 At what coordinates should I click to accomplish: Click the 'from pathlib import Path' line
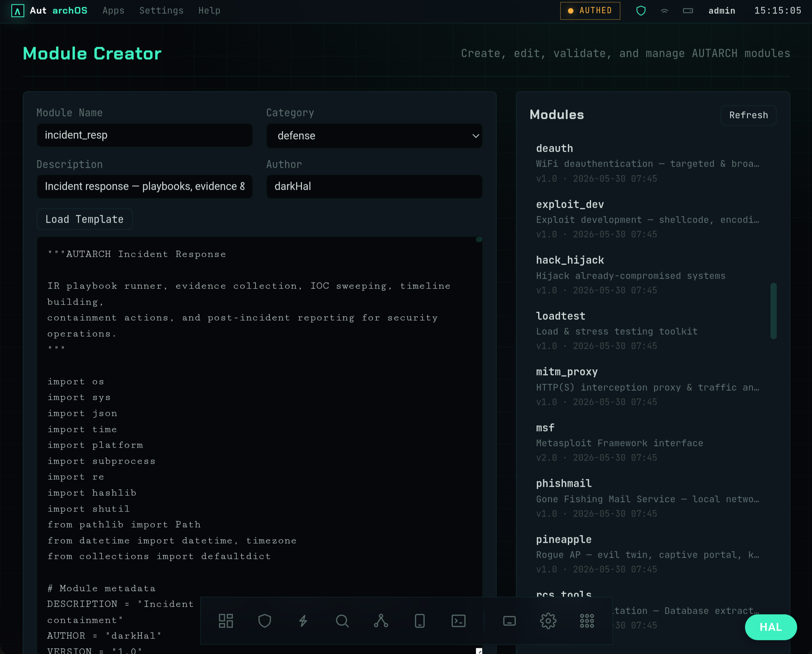[124, 525]
